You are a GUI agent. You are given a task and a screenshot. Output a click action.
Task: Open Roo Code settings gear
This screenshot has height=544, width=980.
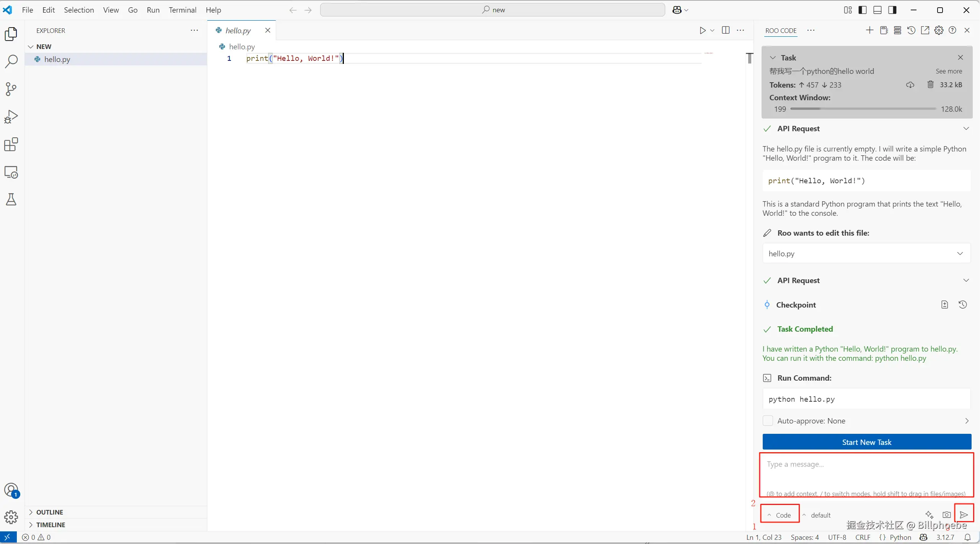click(x=939, y=31)
